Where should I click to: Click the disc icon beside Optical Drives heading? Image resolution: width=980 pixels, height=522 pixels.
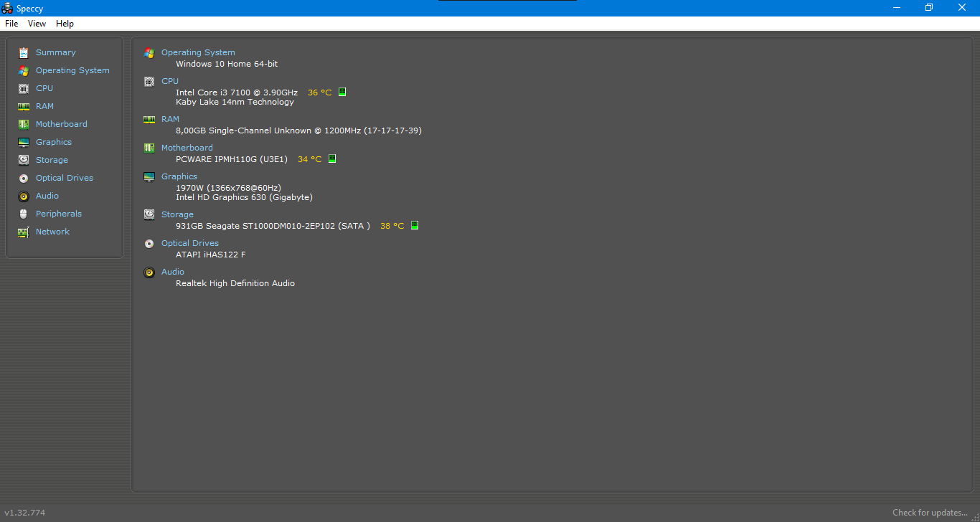pos(149,243)
